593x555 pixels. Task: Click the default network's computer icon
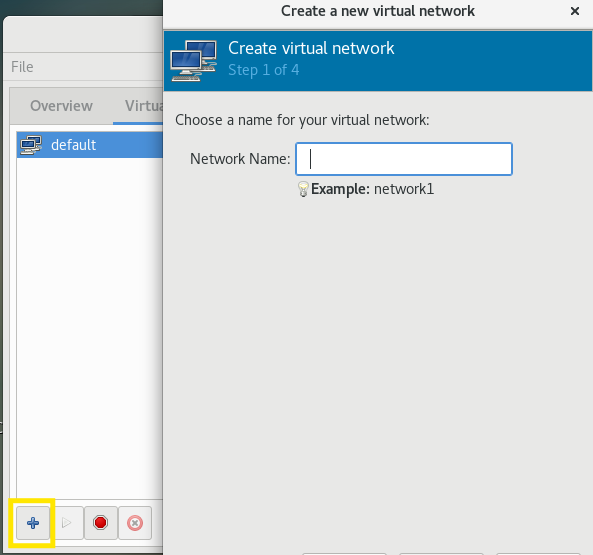(x=31, y=145)
